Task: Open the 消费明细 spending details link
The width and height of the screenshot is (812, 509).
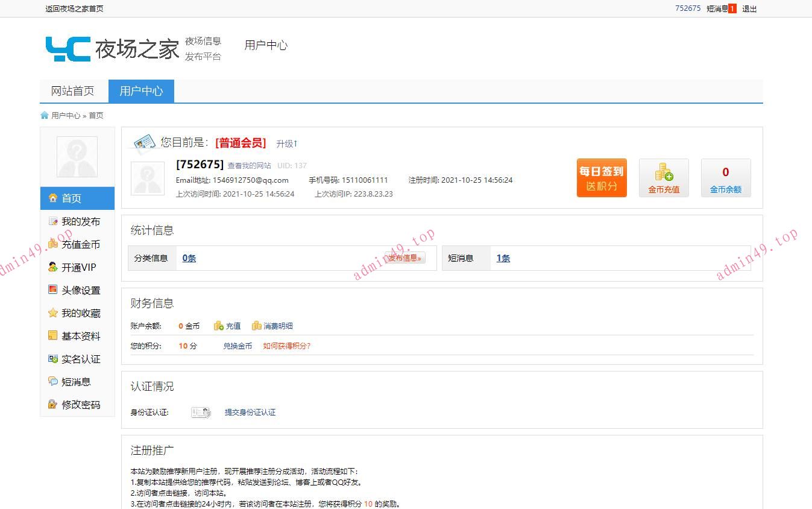Action: [x=277, y=326]
